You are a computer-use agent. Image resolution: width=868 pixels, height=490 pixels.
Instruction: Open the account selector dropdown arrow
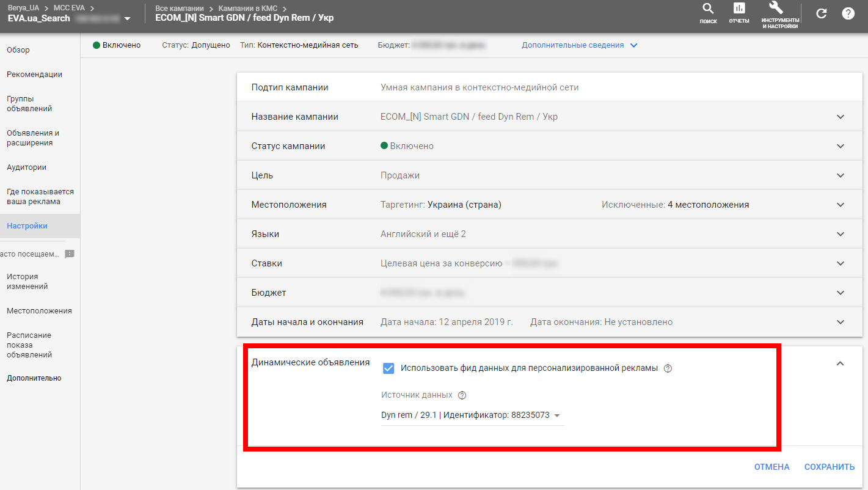[x=127, y=19]
